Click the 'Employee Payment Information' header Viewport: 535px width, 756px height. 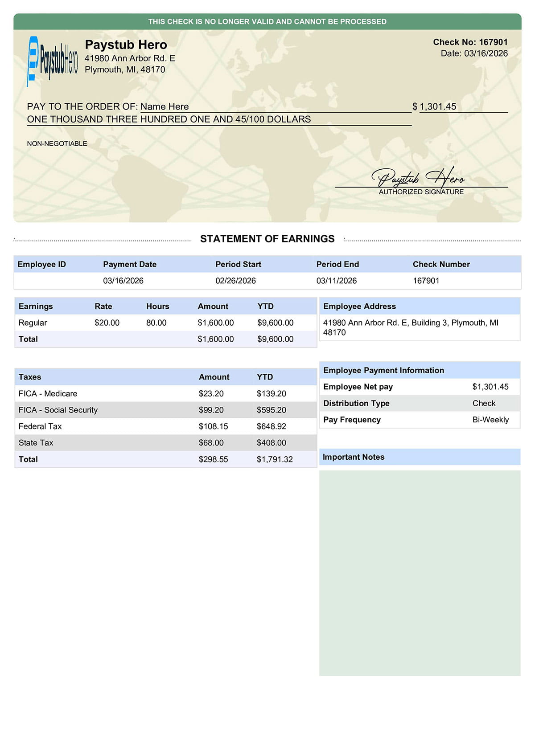point(383,370)
